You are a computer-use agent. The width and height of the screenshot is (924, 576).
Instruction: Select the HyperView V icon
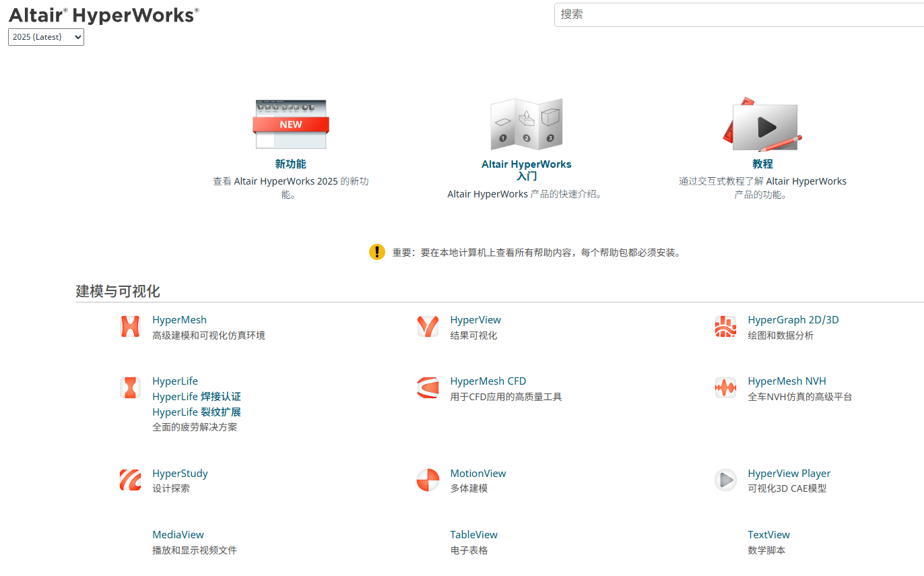click(428, 326)
